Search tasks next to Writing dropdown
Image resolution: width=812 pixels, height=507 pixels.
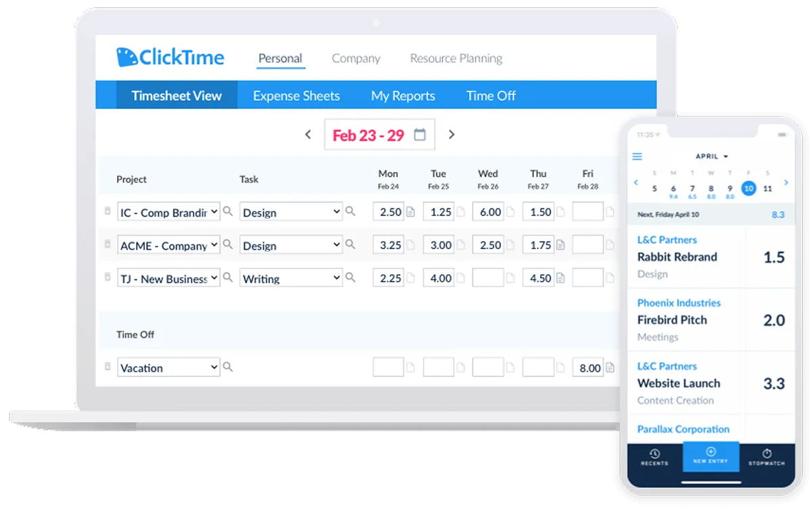[350, 277]
